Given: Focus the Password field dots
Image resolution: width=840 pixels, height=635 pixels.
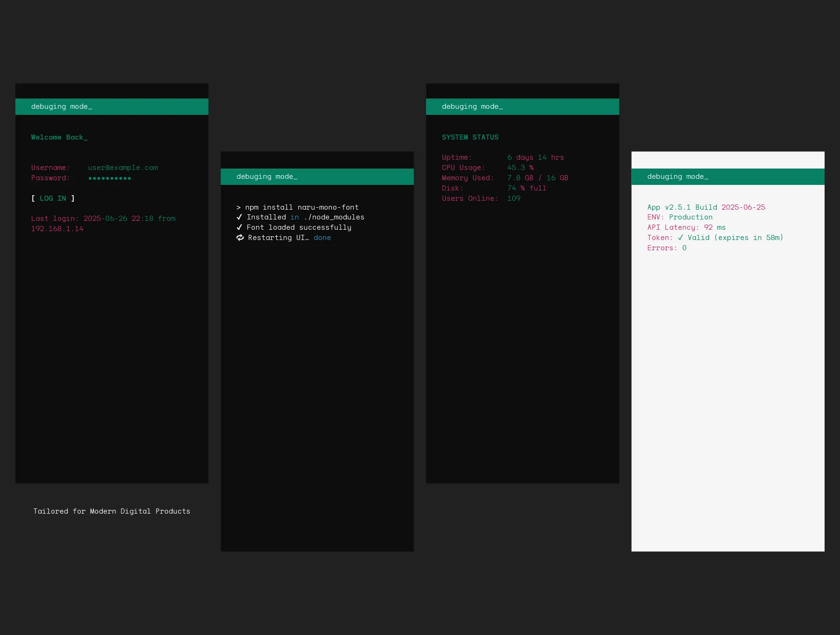Looking at the screenshot, I should tap(110, 178).
